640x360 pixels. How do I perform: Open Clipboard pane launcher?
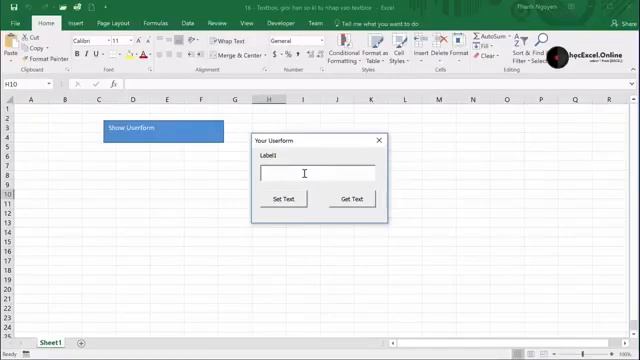(67, 70)
